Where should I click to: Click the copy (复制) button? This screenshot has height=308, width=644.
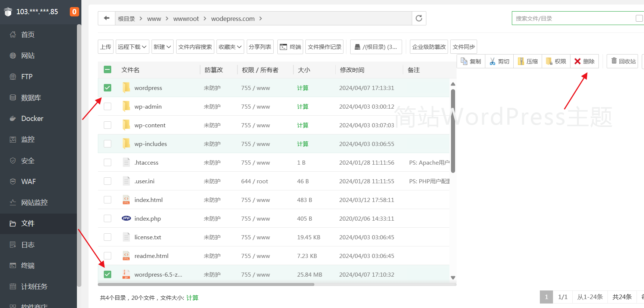coord(471,61)
